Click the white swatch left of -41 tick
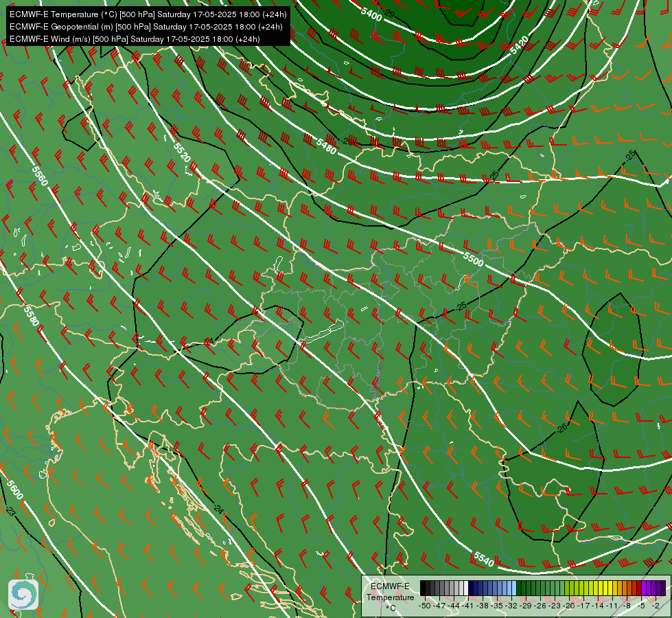Image resolution: width=672 pixels, height=618 pixels. 466,588
